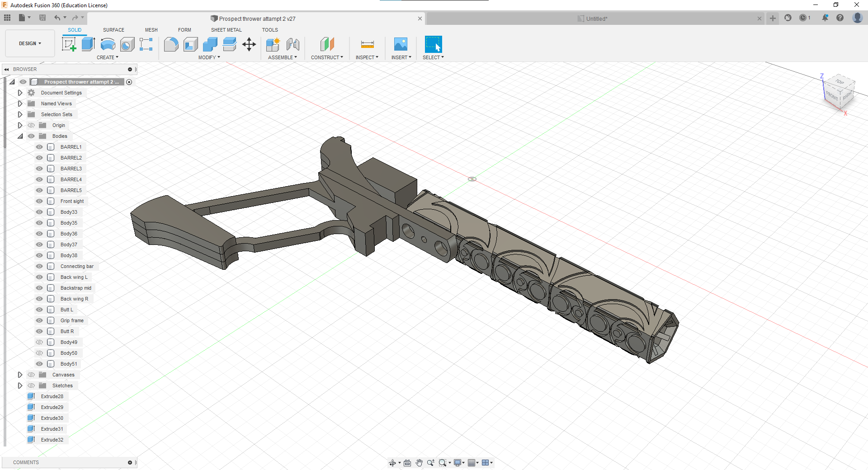Expand the Canvases folder

(20, 375)
